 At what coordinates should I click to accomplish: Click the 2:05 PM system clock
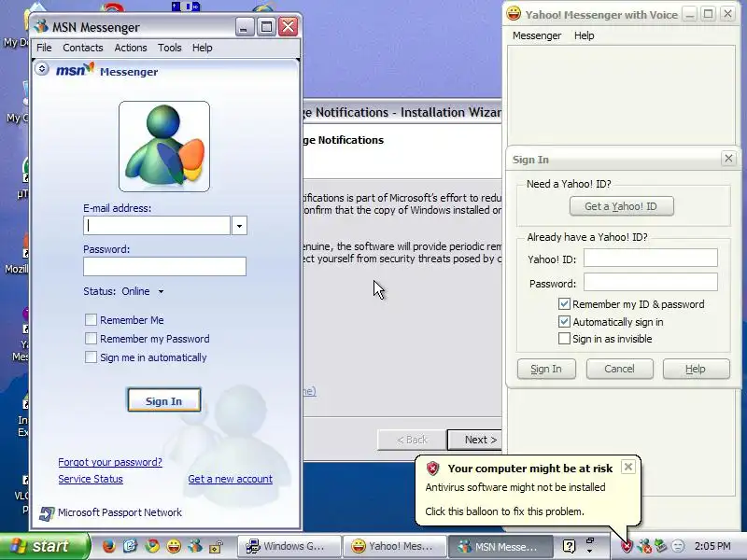tap(712, 546)
